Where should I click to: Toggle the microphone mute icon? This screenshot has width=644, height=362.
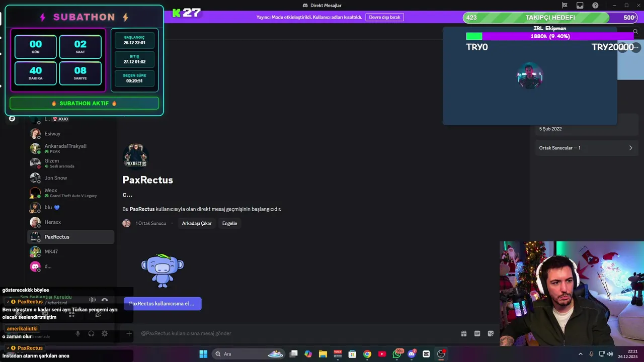click(x=77, y=333)
